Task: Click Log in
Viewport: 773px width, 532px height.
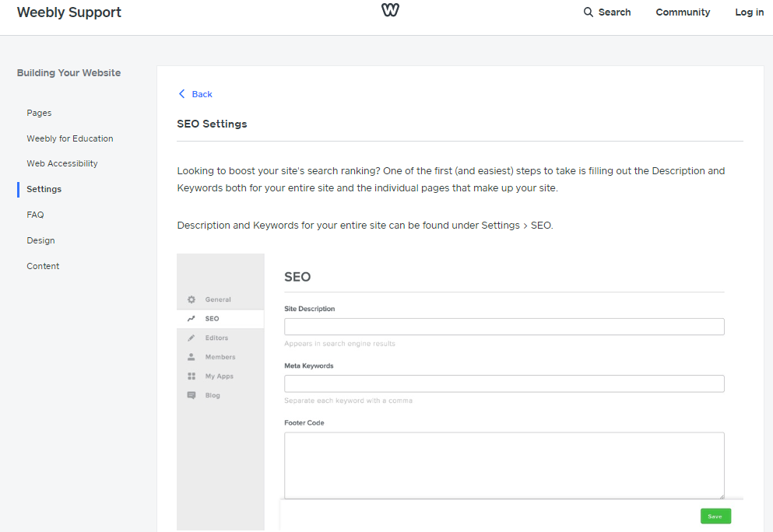Action: click(750, 12)
